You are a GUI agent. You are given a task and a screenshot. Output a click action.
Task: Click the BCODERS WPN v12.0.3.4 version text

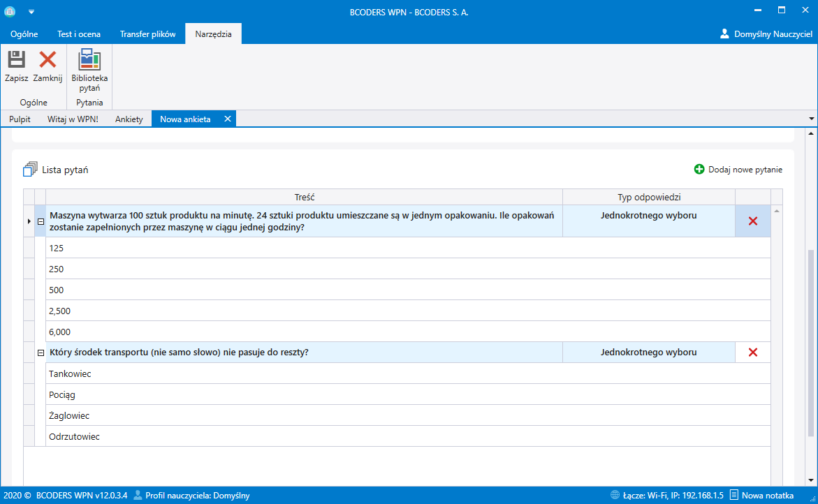click(82, 495)
